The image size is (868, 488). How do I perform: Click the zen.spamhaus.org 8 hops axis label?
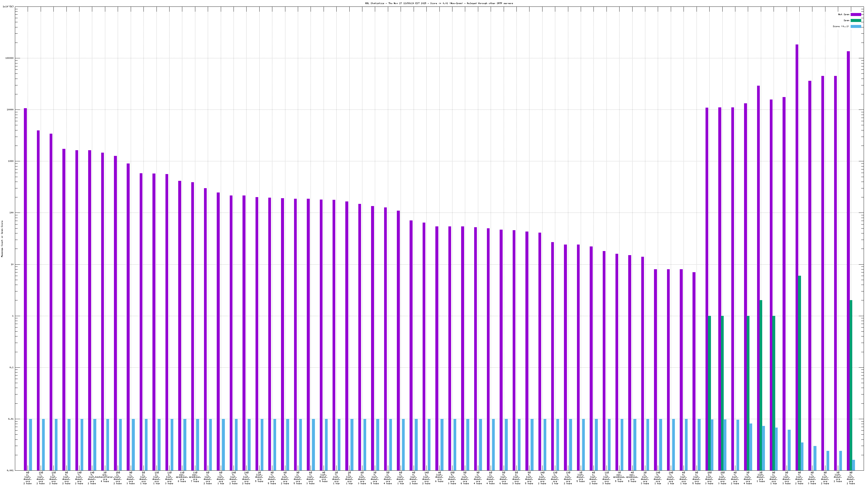click(x=182, y=477)
